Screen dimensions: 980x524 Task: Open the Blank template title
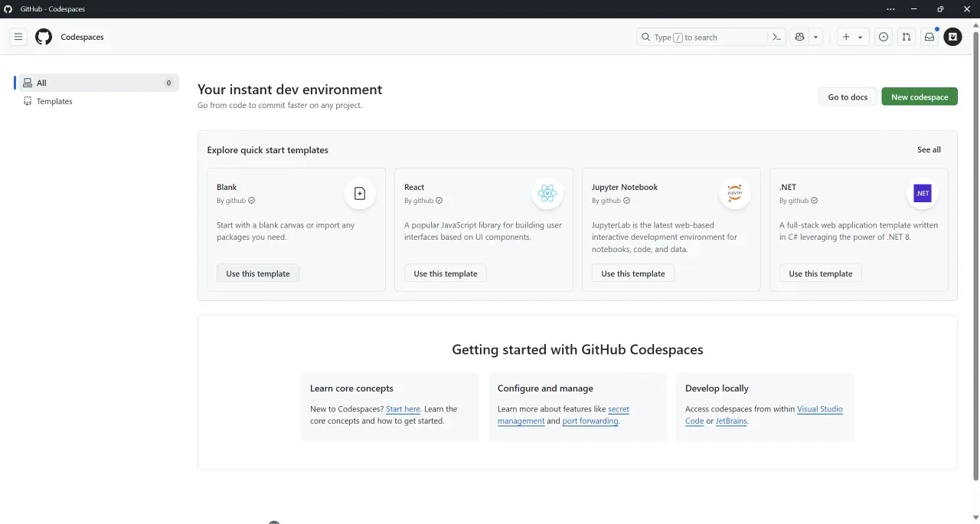pyautogui.click(x=227, y=187)
